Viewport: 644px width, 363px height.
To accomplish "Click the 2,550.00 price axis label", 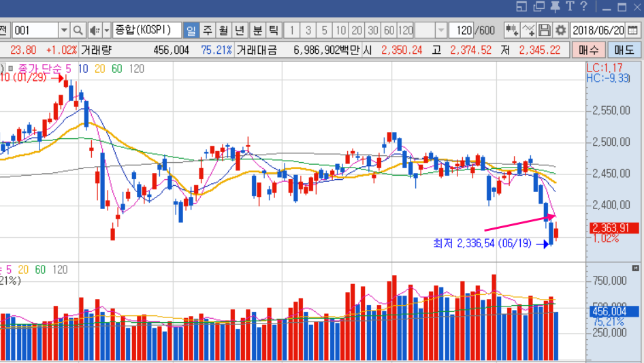I will pyautogui.click(x=611, y=110).
